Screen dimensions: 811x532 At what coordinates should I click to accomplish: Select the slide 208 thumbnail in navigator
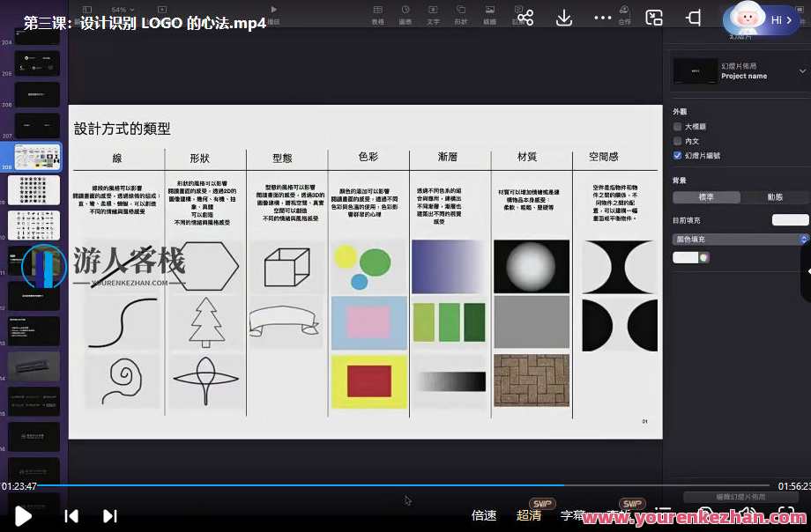[37, 157]
